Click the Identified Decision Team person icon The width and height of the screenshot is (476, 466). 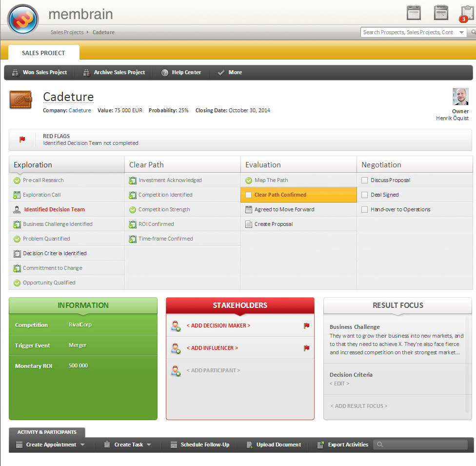click(17, 210)
